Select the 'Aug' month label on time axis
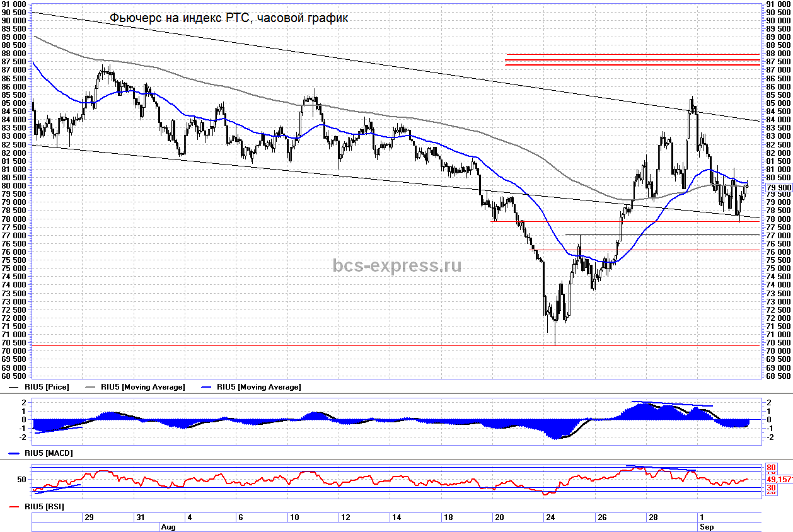Viewport: 793px width, 532px height. click(168, 526)
